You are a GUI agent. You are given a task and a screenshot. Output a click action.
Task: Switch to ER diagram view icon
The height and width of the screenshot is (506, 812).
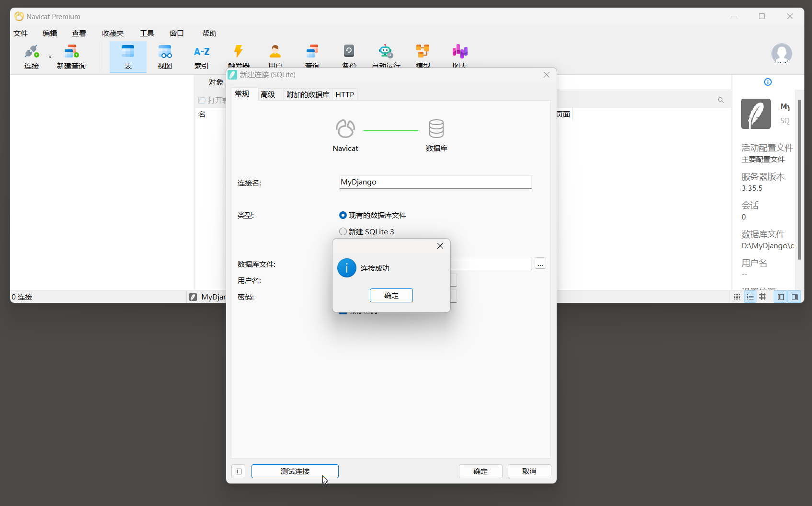(x=762, y=297)
